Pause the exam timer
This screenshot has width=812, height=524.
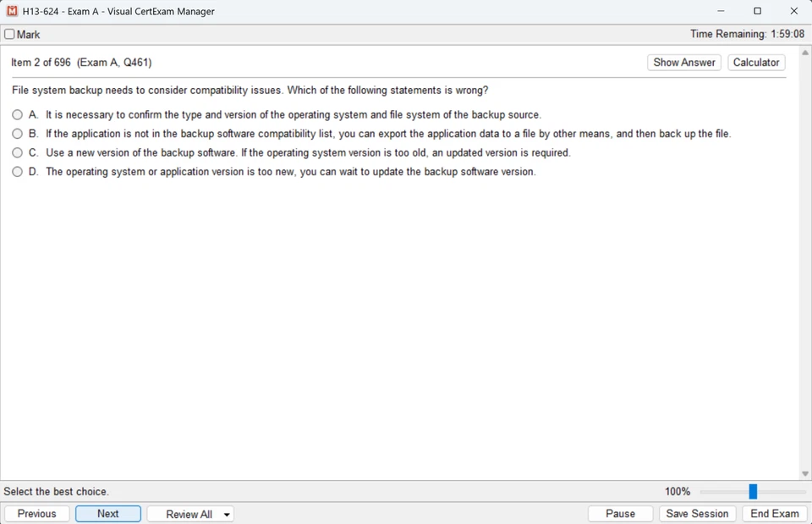click(x=621, y=513)
